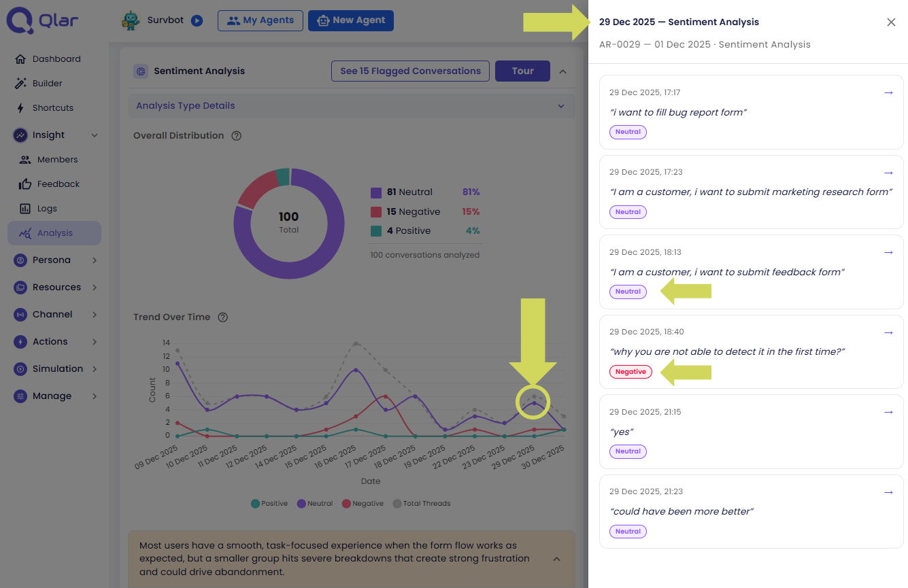Click the Survbot robot avatar
The height and width of the screenshot is (588, 908).
pos(131,20)
